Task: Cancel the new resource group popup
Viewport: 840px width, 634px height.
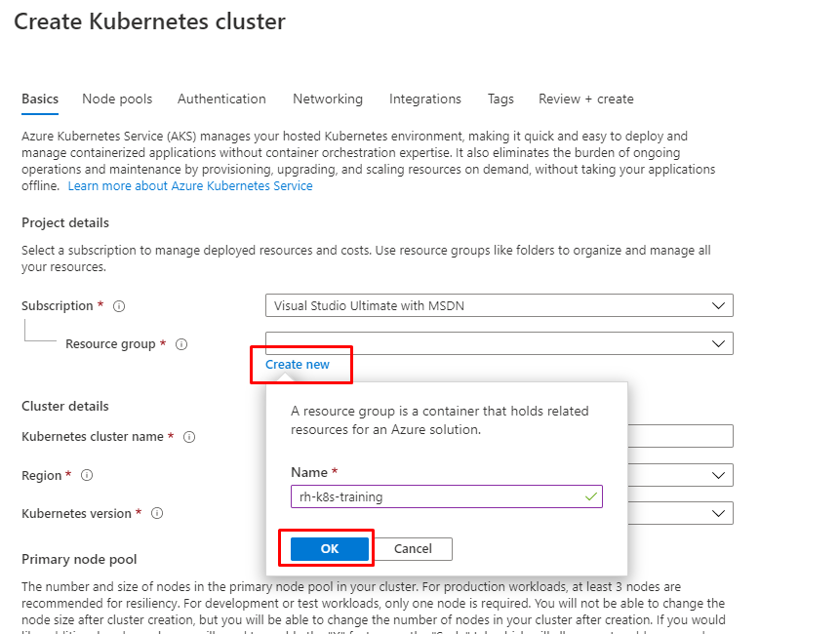Action: 413,549
